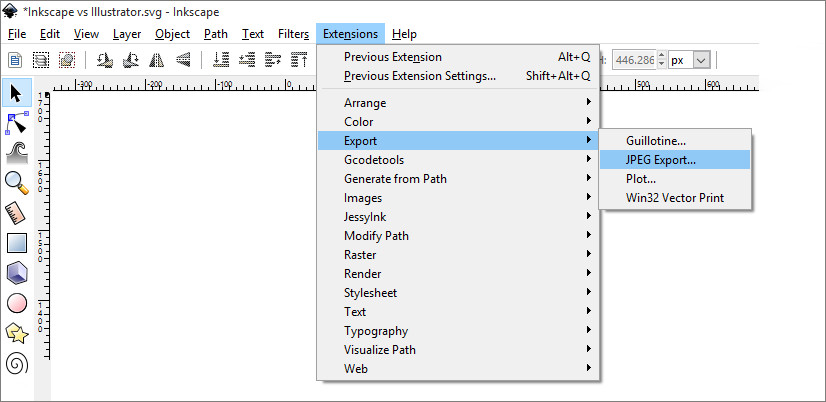Select the 3D Box tool

coord(16,272)
